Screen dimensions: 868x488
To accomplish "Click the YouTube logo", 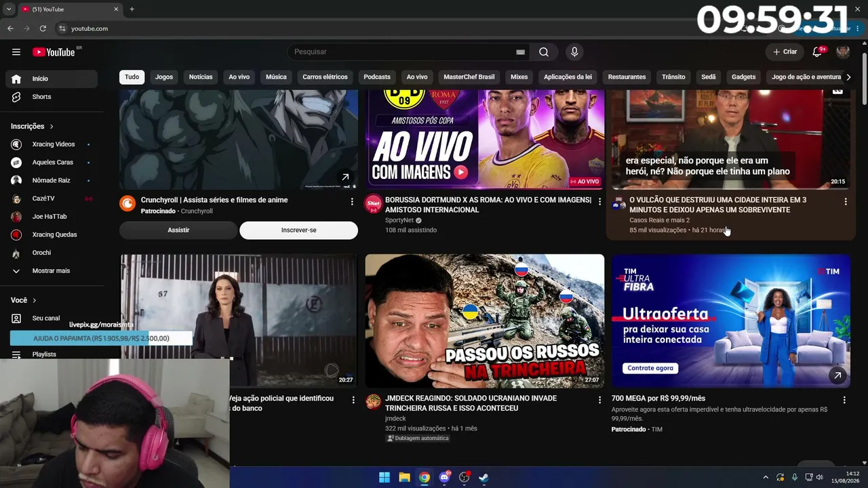I will (54, 52).
